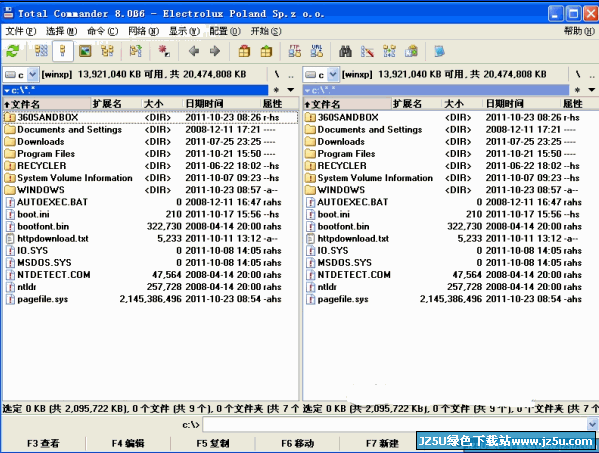
Task: Open the left panel drive c dropdown
Action: [33, 74]
